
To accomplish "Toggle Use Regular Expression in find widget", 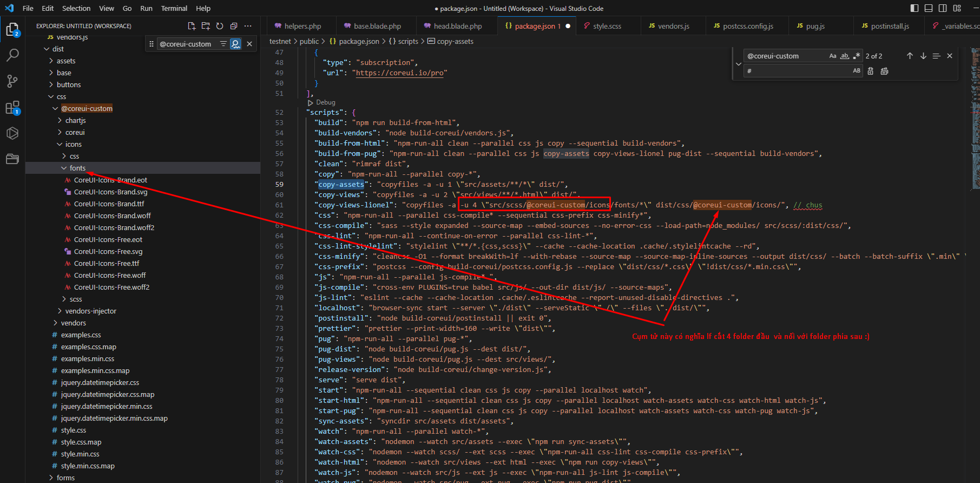I will [857, 56].
